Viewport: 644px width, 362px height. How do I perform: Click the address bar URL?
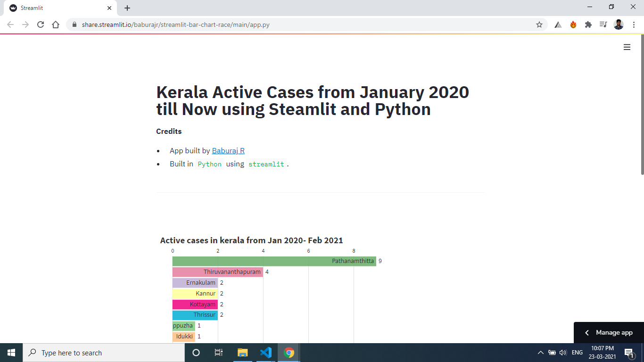click(x=175, y=25)
